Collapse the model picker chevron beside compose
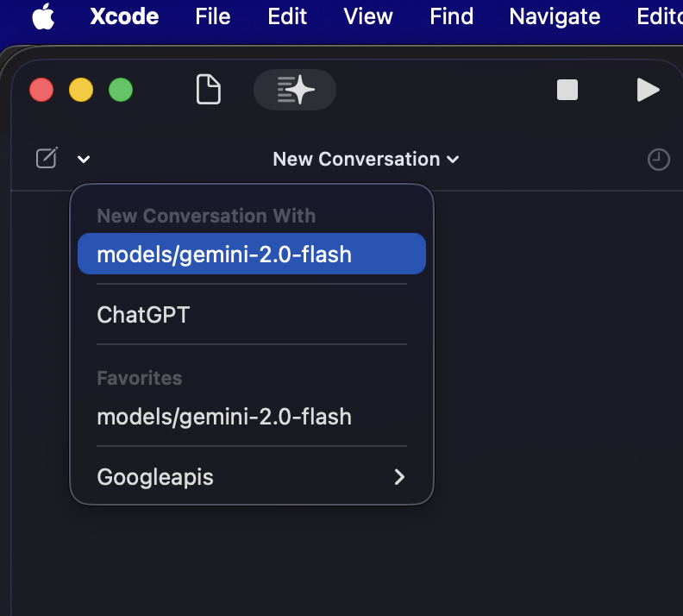This screenshot has width=683, height=616. tap(84, 160)
